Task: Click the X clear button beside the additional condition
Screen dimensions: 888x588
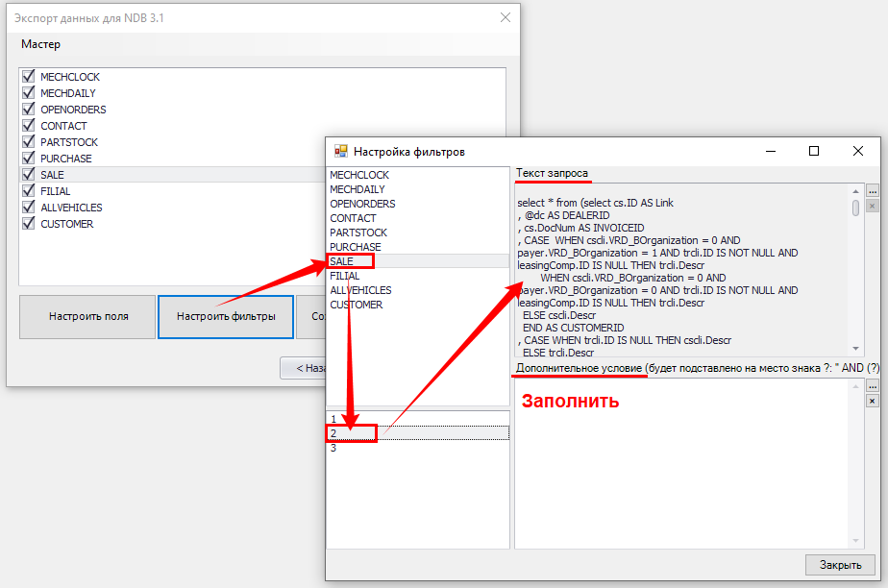Action: [x=872, y=400]
